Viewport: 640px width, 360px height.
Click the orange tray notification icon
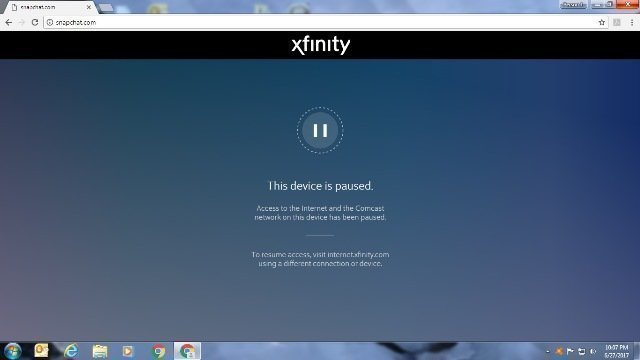click(559, 351)
